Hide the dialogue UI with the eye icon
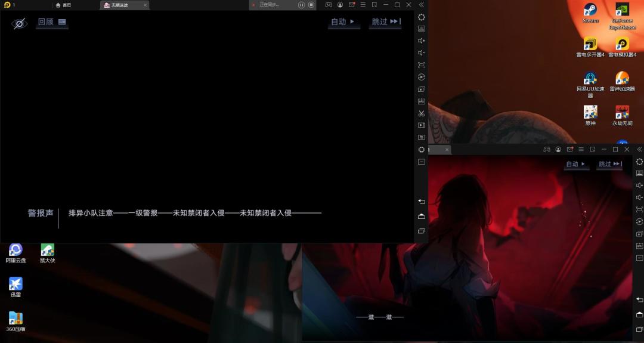This screenshot has height=343, width=644. (19, 23)
